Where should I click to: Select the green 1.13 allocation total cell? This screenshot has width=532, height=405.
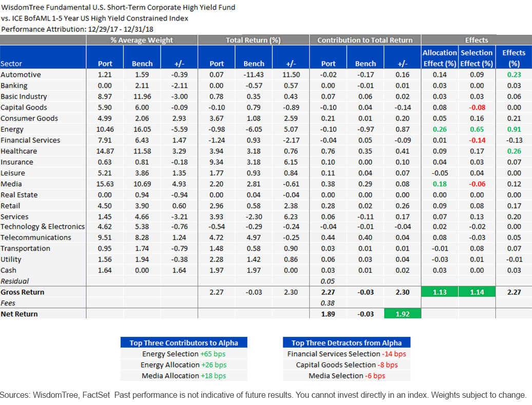pos(440,292)
